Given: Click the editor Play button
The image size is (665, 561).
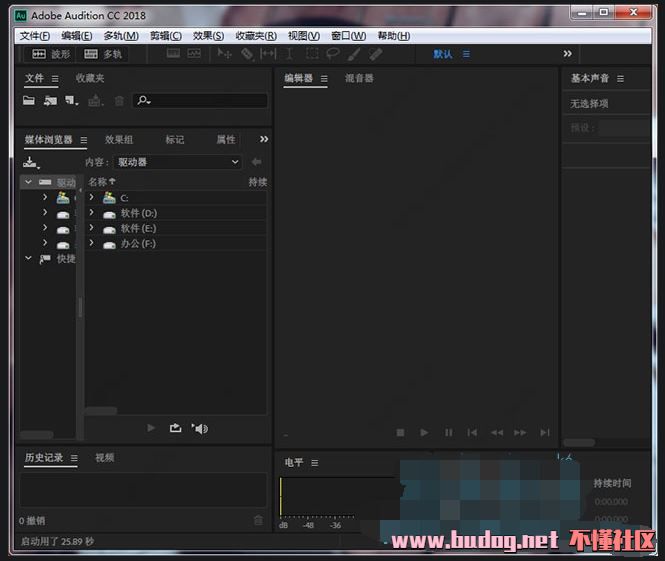Looking at the screenshot, I should [x=424, y=433].
